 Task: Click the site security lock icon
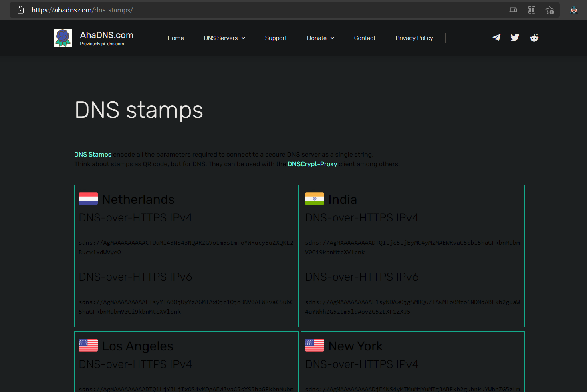point(20,10)
